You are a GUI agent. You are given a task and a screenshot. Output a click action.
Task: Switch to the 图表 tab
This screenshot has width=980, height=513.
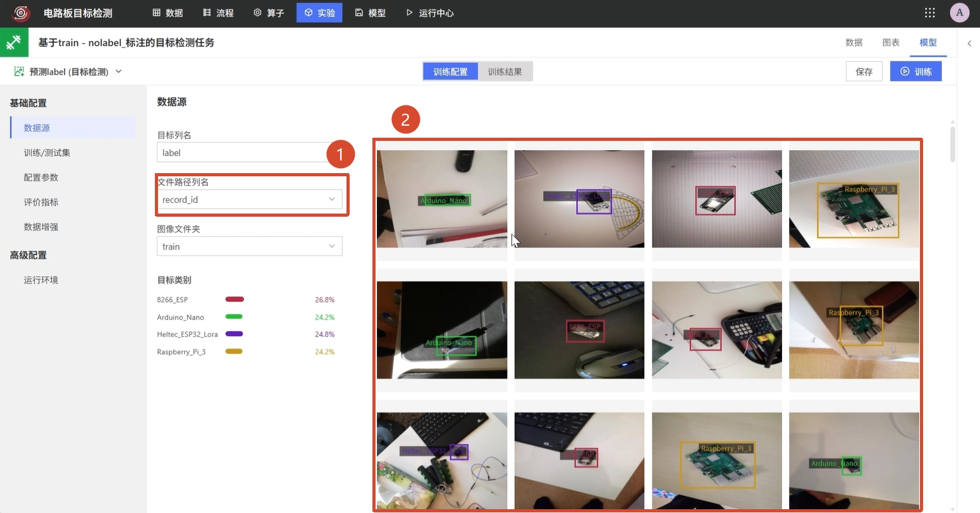coord(891,42)
